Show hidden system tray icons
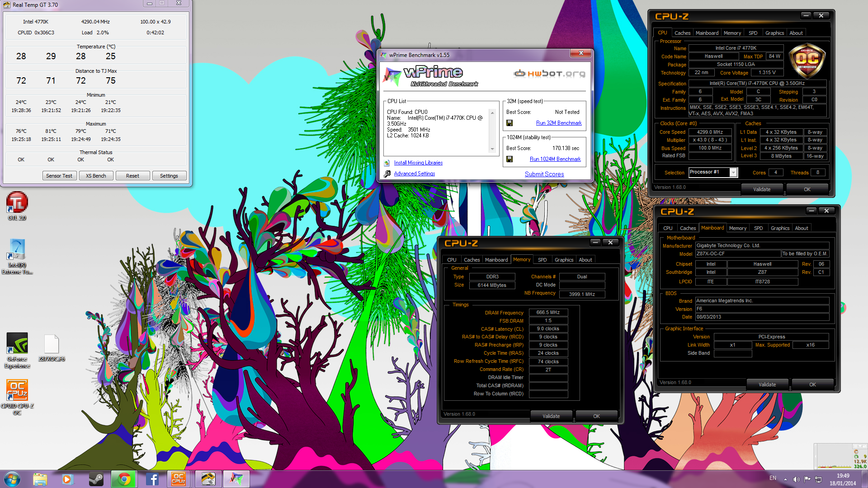868x488 pixels. click(x=785, y=479)
